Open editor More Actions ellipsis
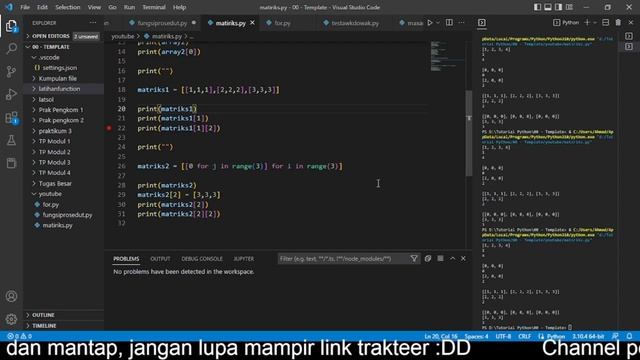 pos(462,23)
